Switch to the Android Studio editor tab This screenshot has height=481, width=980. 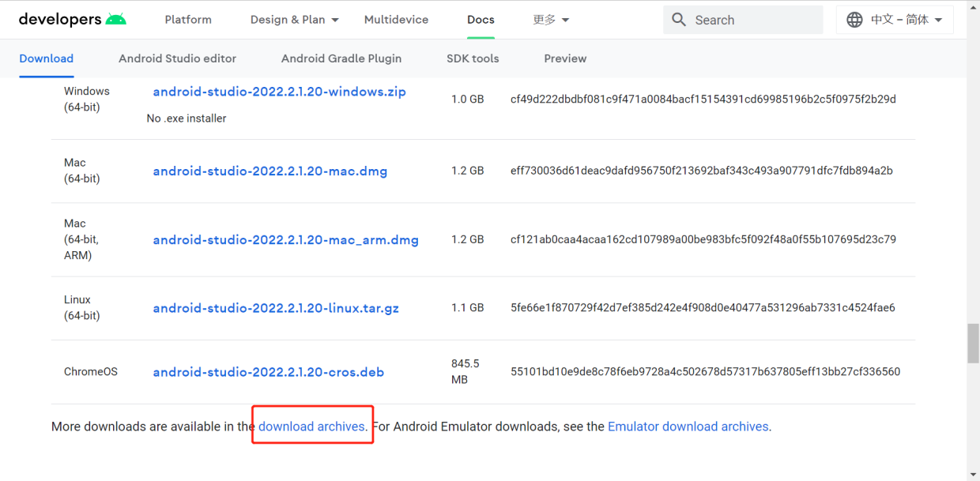point(177,58)
